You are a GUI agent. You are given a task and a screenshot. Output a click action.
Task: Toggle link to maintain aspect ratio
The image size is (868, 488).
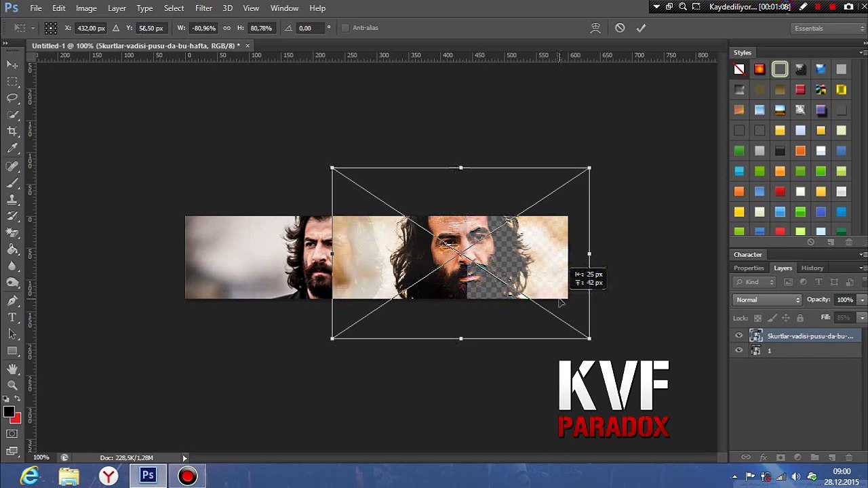tap(226, 28)
